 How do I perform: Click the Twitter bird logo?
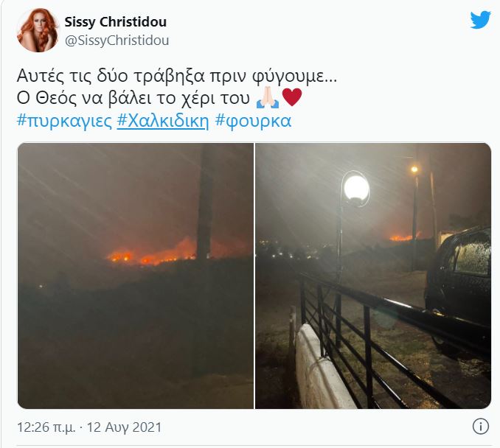pyautogui.click(x=480, y=19)
